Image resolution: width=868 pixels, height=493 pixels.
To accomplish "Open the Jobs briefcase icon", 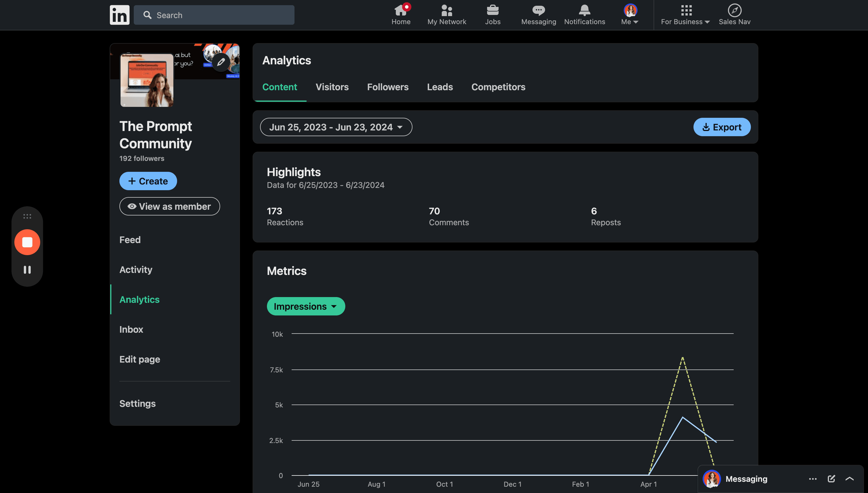I will 493,11.
